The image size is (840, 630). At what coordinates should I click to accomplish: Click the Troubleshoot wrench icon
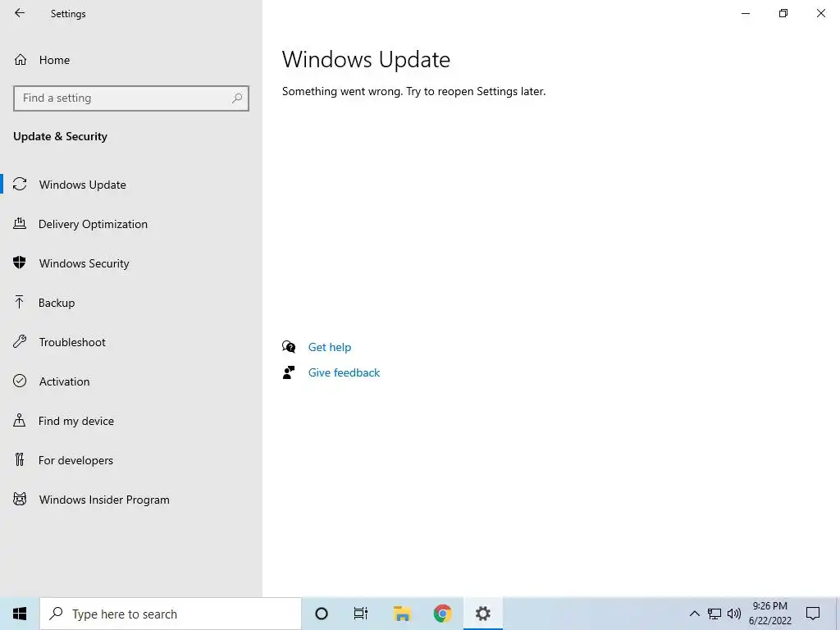pos(20,342)
